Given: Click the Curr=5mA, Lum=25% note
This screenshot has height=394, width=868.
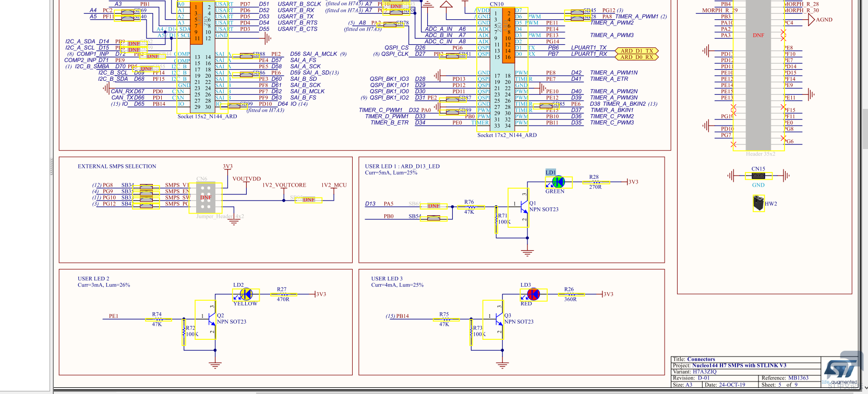Looking at the screenshot, I should point(391,173).
